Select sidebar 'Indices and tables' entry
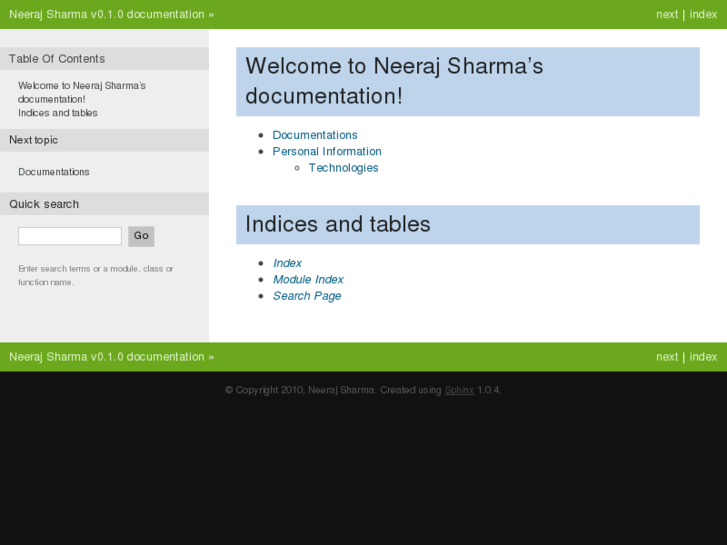727x545 pixels. pos(58,113)
